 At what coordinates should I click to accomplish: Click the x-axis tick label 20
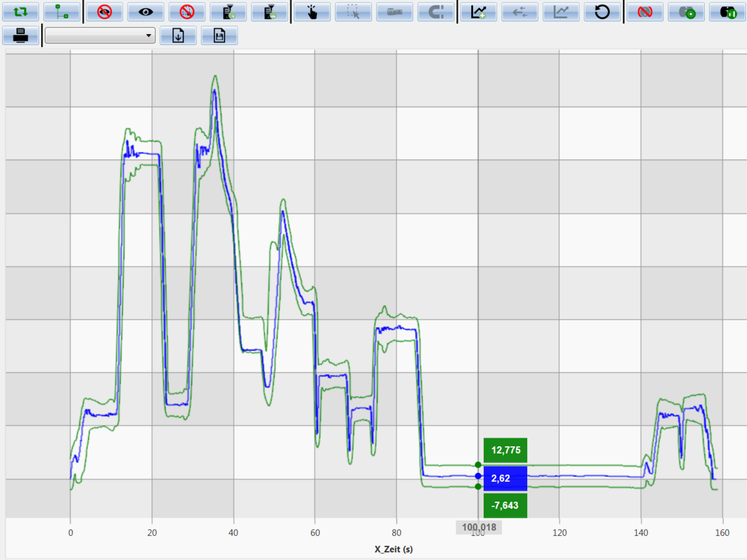(x=152, y=533)
